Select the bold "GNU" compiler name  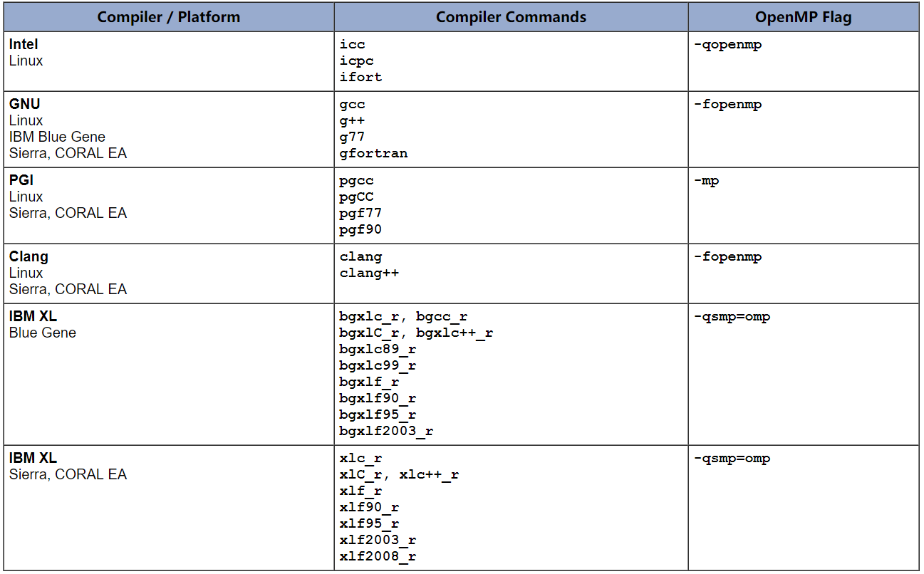pyautogui.click(x=25, y=104)
